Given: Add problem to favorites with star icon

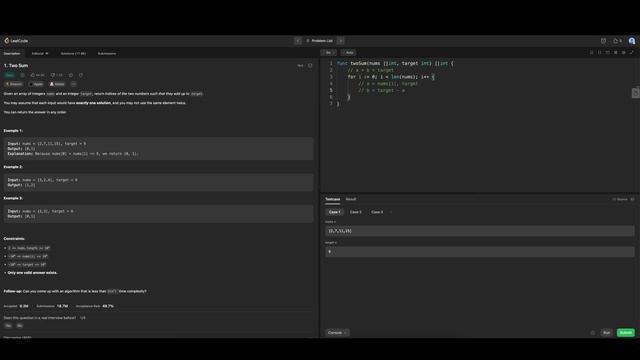Looking at the screenshot, I should (x=71, y=75).
